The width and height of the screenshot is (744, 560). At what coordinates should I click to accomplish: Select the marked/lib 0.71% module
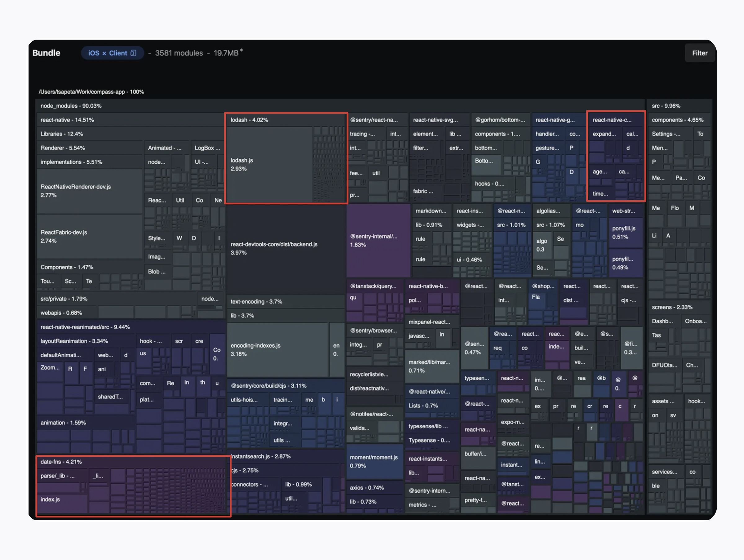(x=432, y=367)
